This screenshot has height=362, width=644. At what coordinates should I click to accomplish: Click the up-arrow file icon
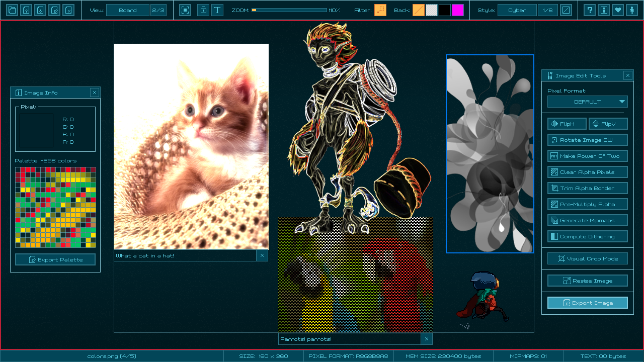tap(26, 10)
